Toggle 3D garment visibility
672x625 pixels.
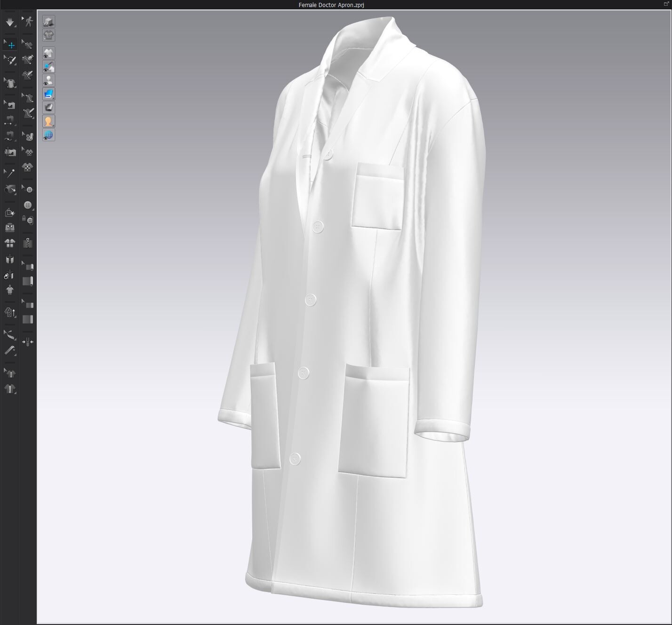[x=48, y=52]
